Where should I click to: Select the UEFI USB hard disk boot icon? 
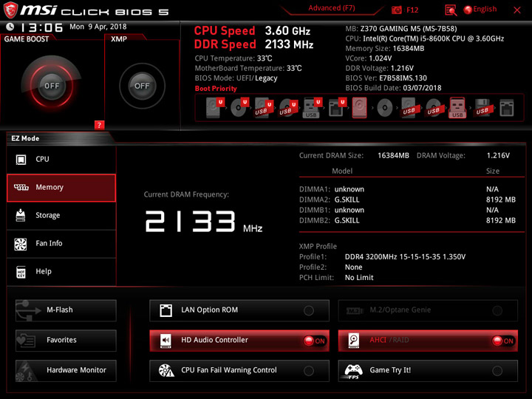click(x=264, y=108)
